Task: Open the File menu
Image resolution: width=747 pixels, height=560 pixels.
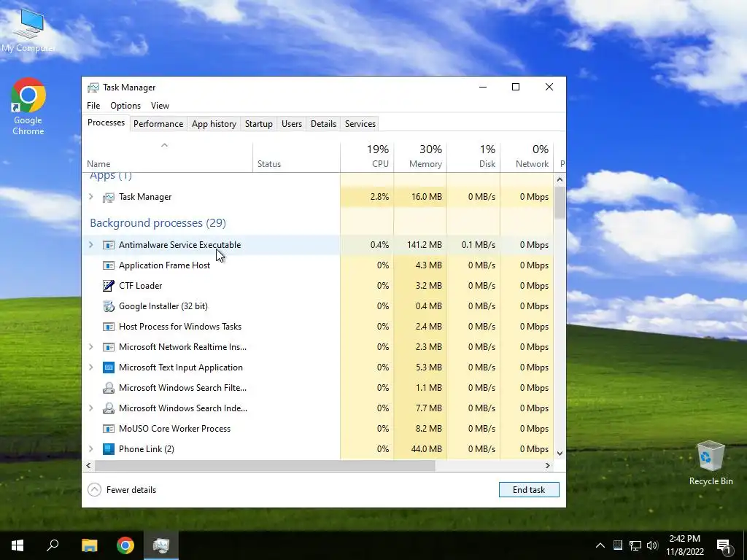Action: click(x=93, y=106)
